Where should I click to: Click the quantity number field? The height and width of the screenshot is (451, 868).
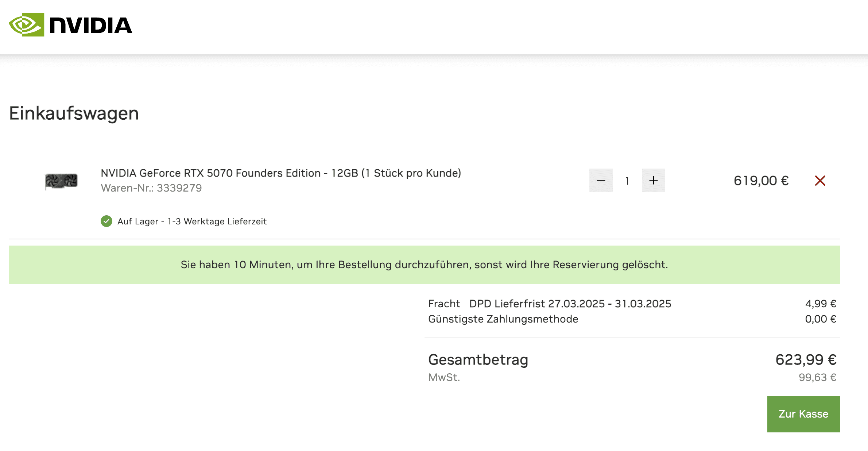[627, 181]
